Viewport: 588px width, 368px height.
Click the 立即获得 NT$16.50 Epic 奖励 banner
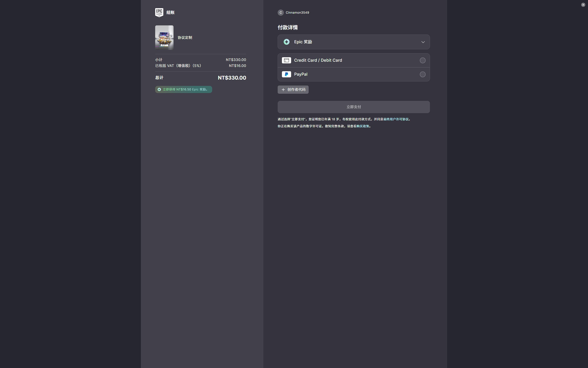(x=183, y=89)
